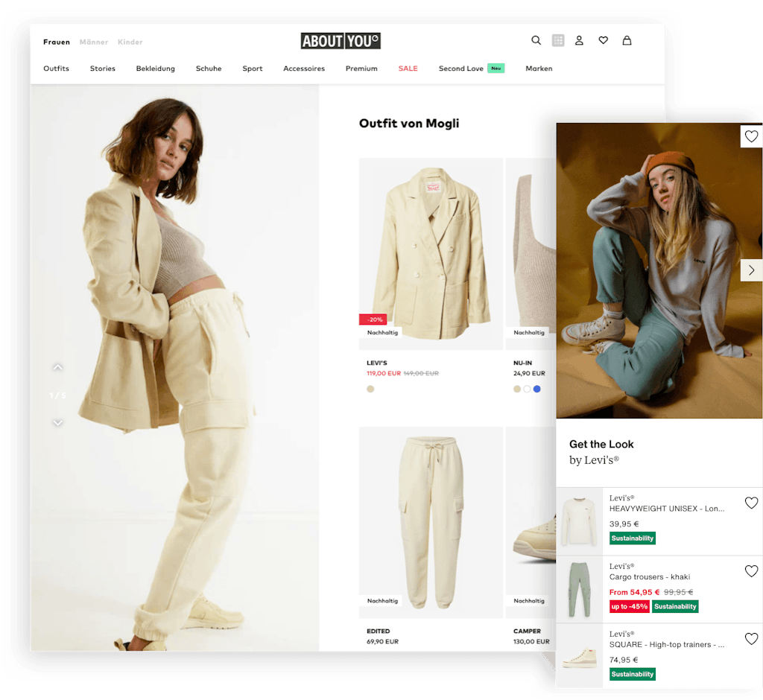The image size is (763, 700).
Task: Open the EDITED cargo sweatpants product image
Action: click(x=431, y=523)
